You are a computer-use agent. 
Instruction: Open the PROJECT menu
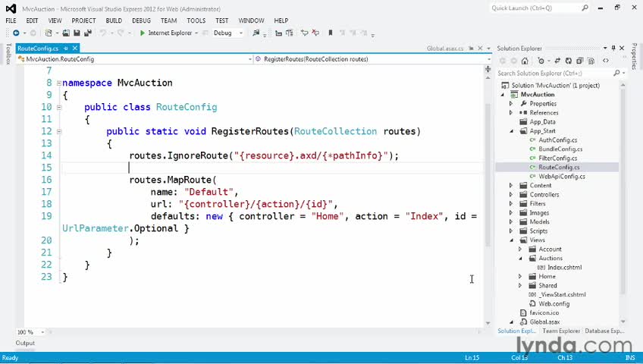83,20
